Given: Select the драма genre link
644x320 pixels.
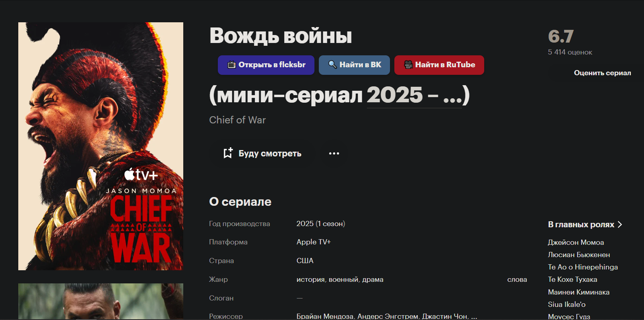Looking at the screenshot, I should point(372,279).
